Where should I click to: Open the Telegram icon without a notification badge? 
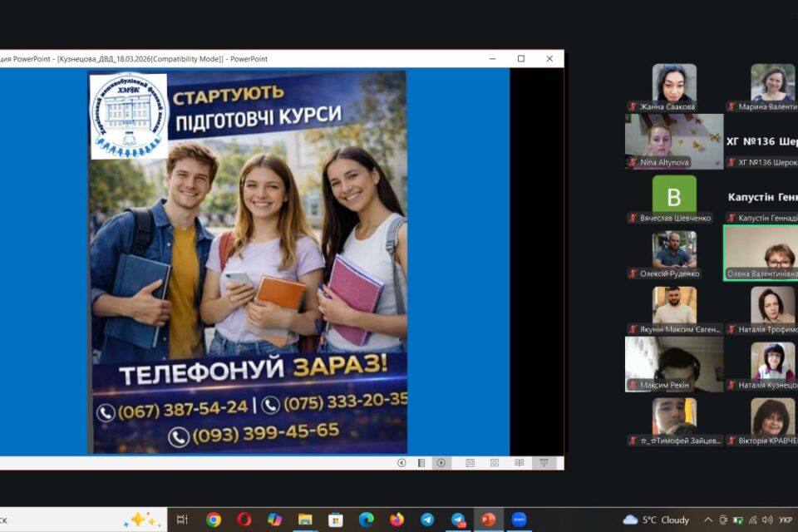coord(427,520)
